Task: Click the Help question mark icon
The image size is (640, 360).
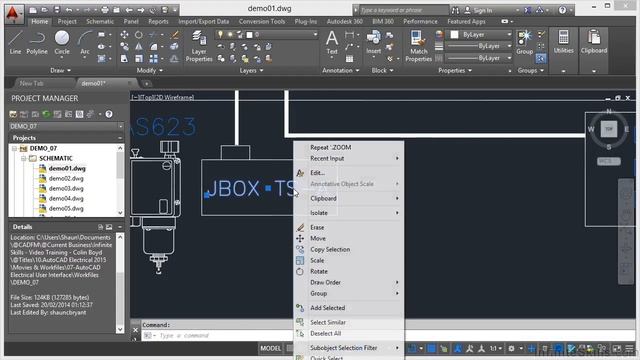Action: [562, 10]
